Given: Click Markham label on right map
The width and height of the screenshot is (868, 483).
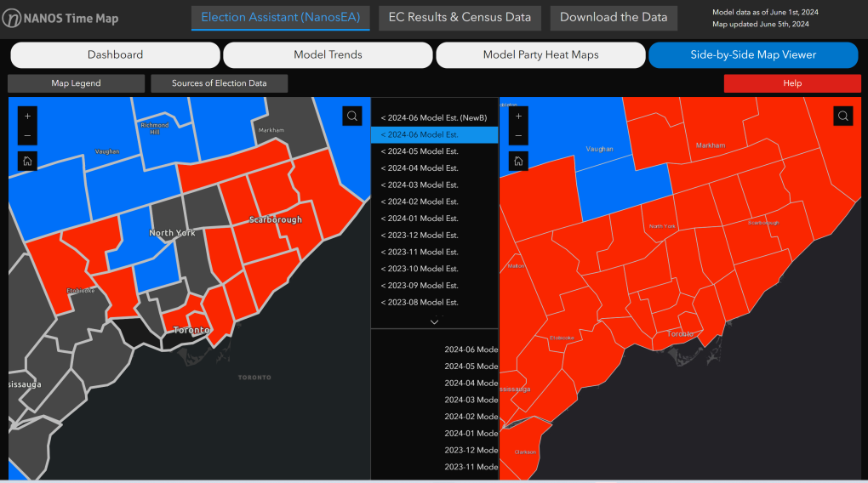Looking at the screenshot, I should click(x=711, y=145).
